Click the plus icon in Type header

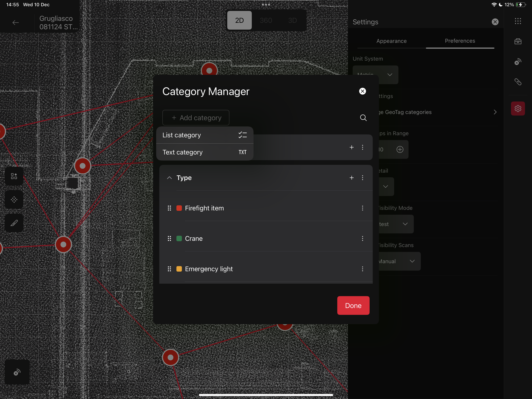click(351, 178)
